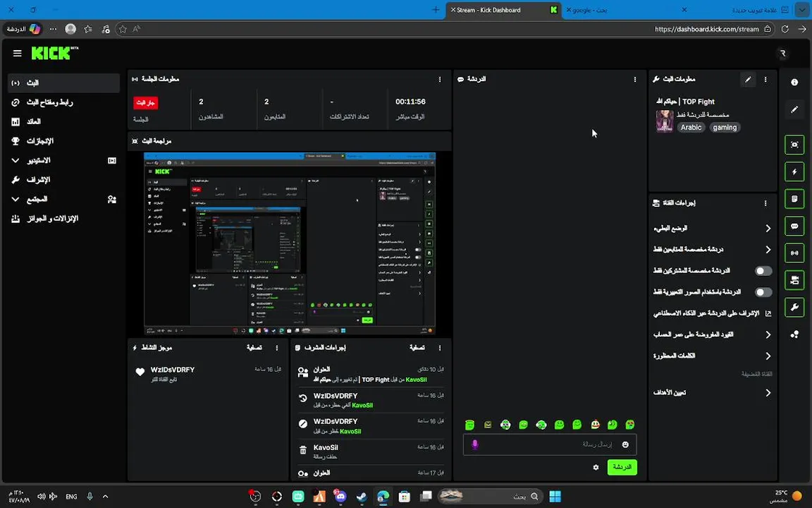Toggle the chat bubble widget sidebar icon

coord(794,226)
